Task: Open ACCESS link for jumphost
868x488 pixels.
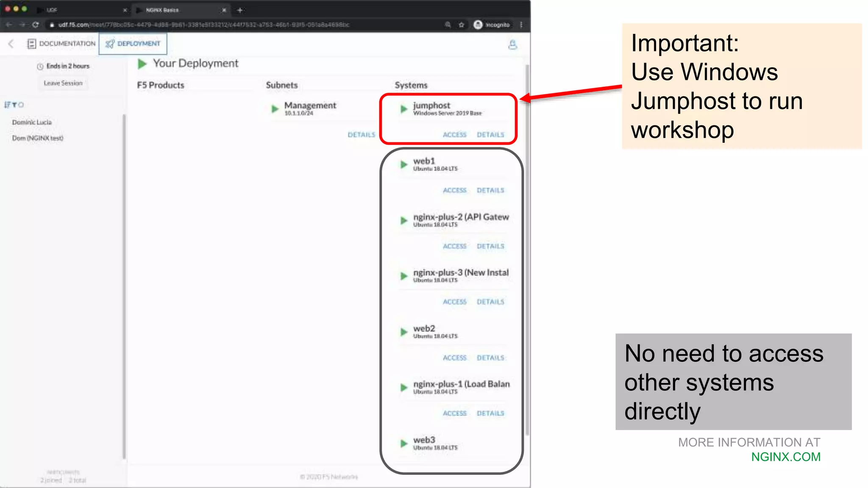Action: [x=454, y=135]
